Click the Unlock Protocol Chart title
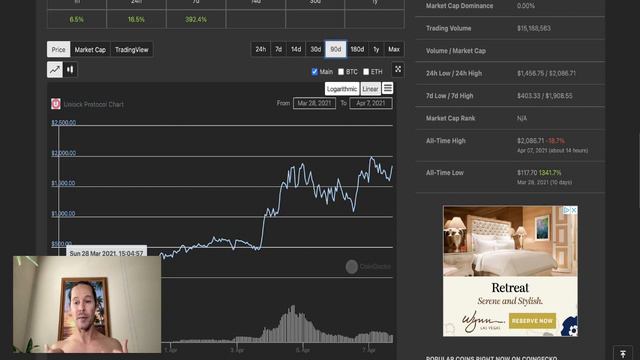The height and width of the screenshot is (360, 640). pos(93,104)
